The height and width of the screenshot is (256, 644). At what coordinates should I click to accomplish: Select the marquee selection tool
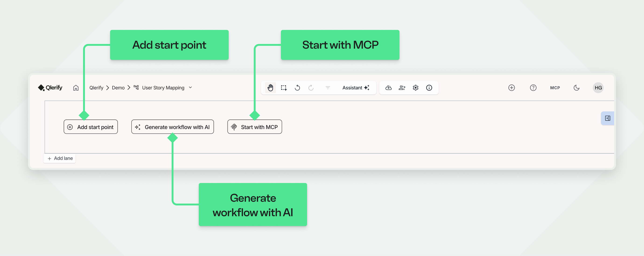(284, 88)
